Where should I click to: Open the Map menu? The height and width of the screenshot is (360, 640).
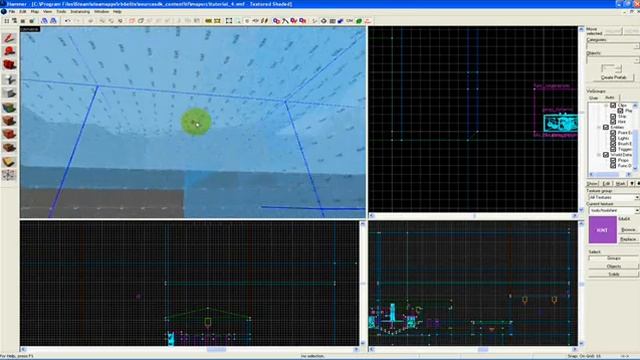click(35, 11)
